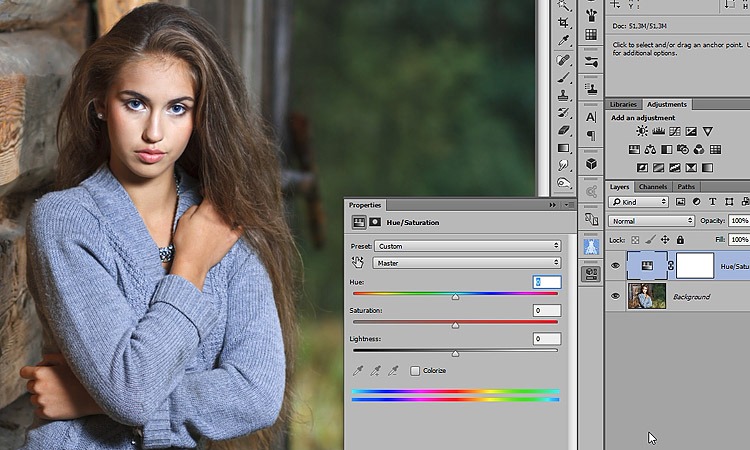Open the Swatches panel grid icon
The image size is (750, 450).
point(591,34)
